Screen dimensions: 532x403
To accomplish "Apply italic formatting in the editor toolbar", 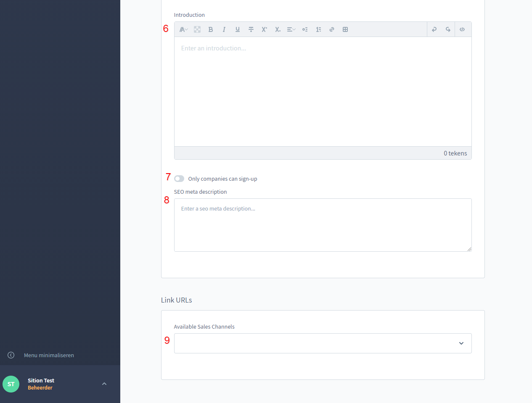I will pyautogui.click(x=224, y=29).
